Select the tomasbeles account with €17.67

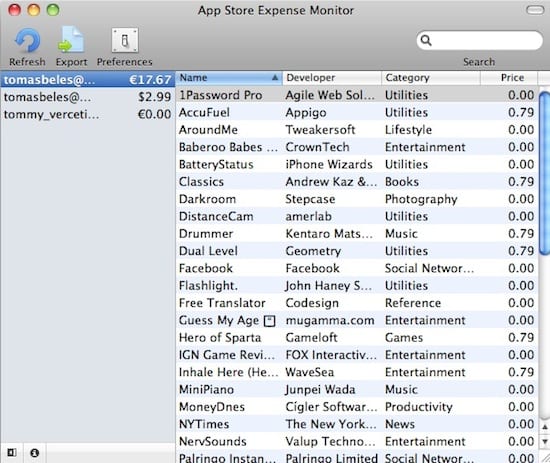[x=87, y=80]
